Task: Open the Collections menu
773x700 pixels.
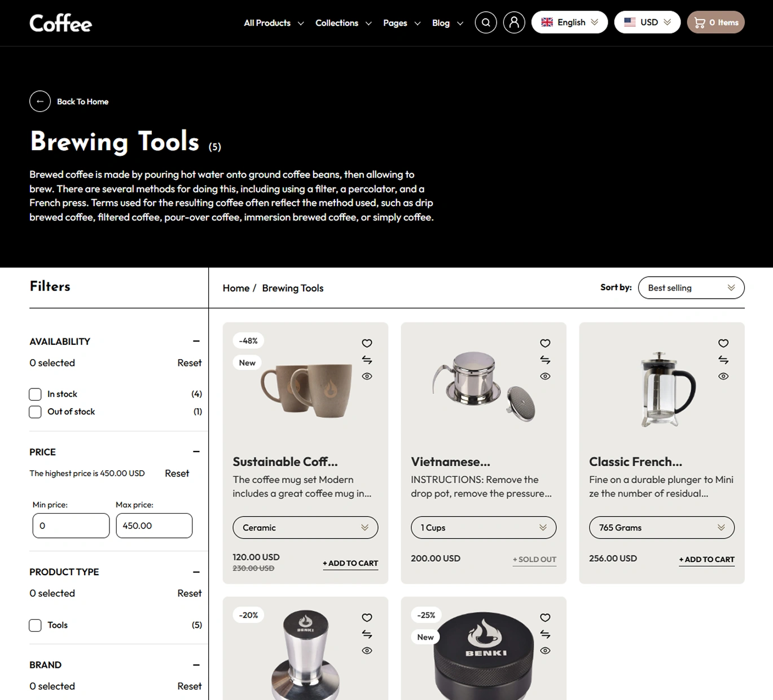Action: tap(342, 23)
